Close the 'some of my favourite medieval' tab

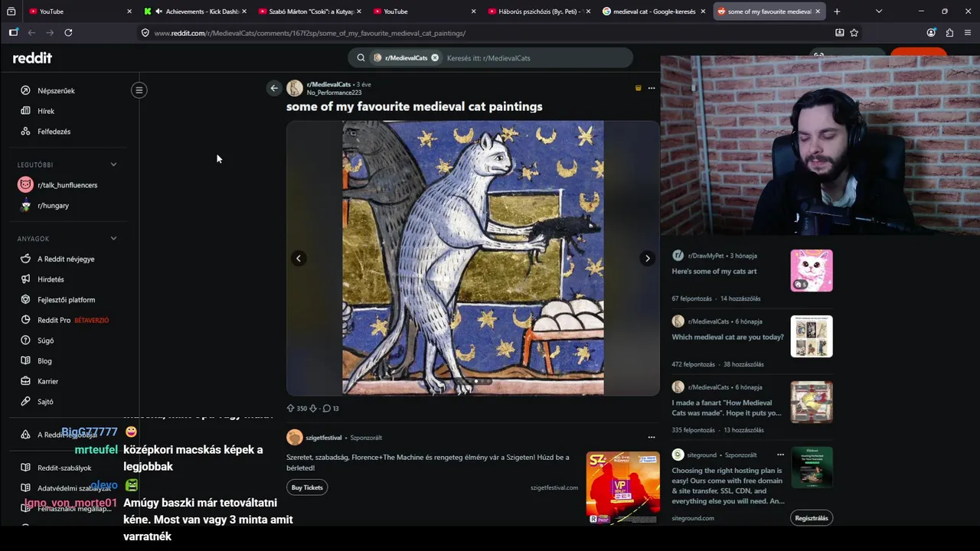pos(818,11)
